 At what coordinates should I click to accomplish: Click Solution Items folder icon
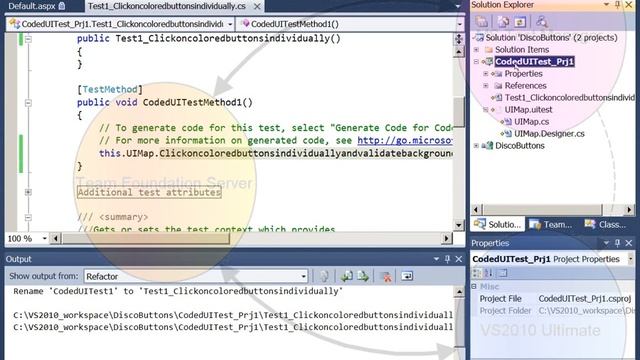coord(489,50)
